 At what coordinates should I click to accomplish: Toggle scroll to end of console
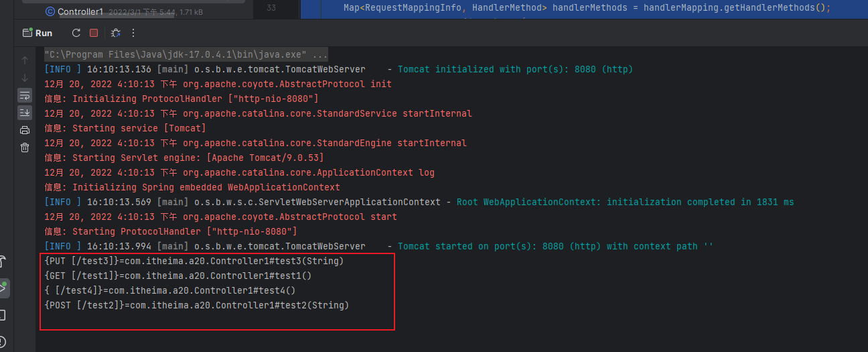pos(25,112)
